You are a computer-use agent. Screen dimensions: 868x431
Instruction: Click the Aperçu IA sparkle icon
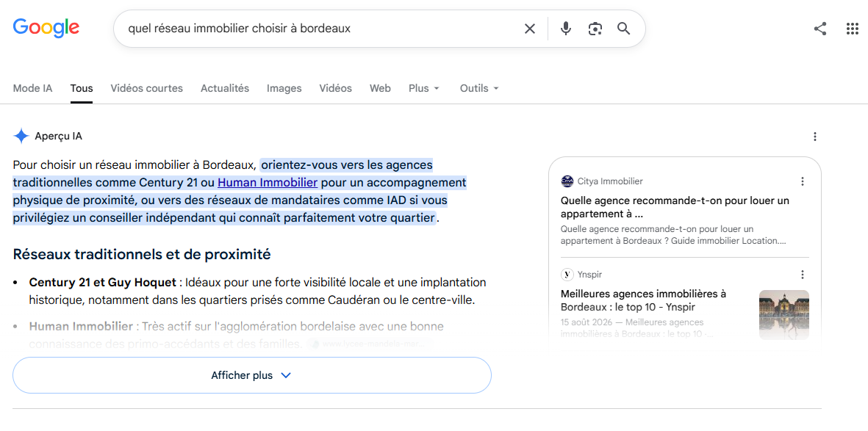click(x=21, y=136)
